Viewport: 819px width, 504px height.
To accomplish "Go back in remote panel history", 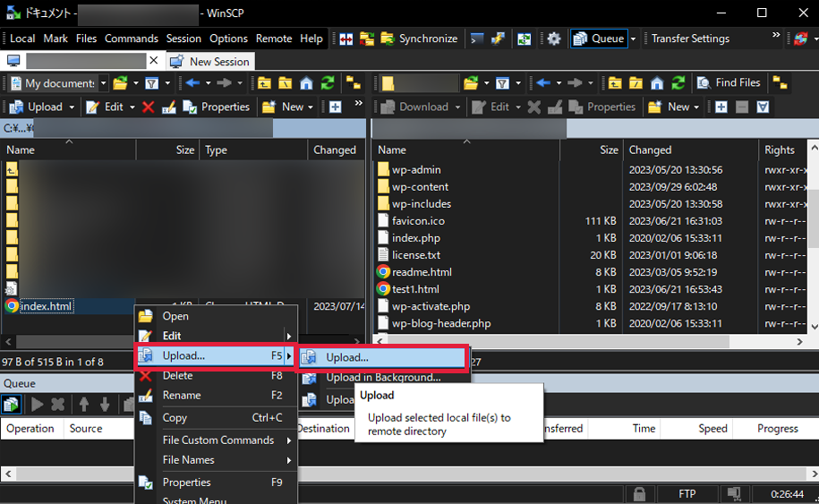I will (543, 83).
